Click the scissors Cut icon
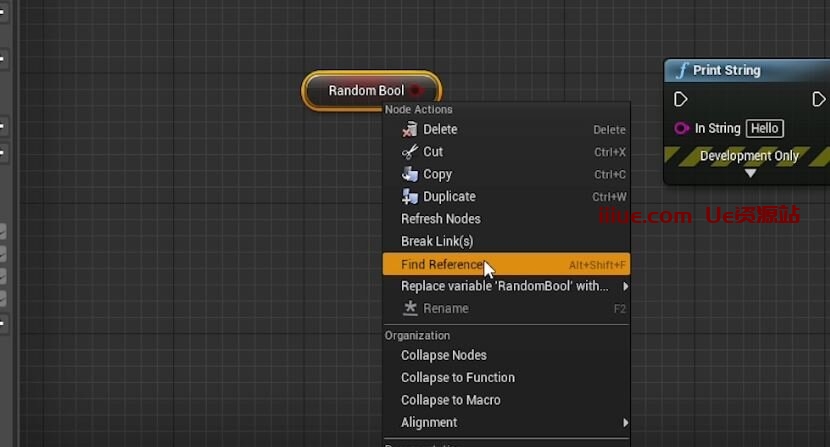Viewport: 830px width, 447px height. 409,152
